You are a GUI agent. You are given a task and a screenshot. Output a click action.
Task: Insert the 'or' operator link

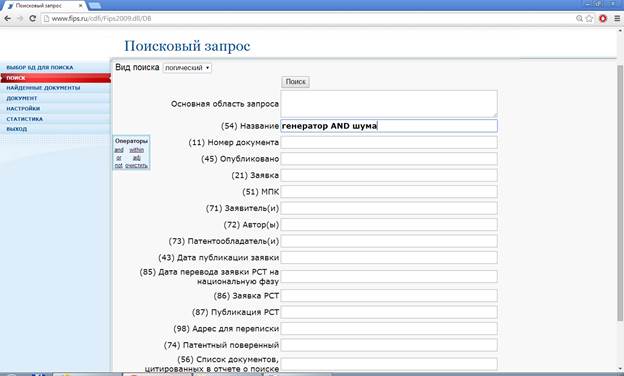coord(119,158)
